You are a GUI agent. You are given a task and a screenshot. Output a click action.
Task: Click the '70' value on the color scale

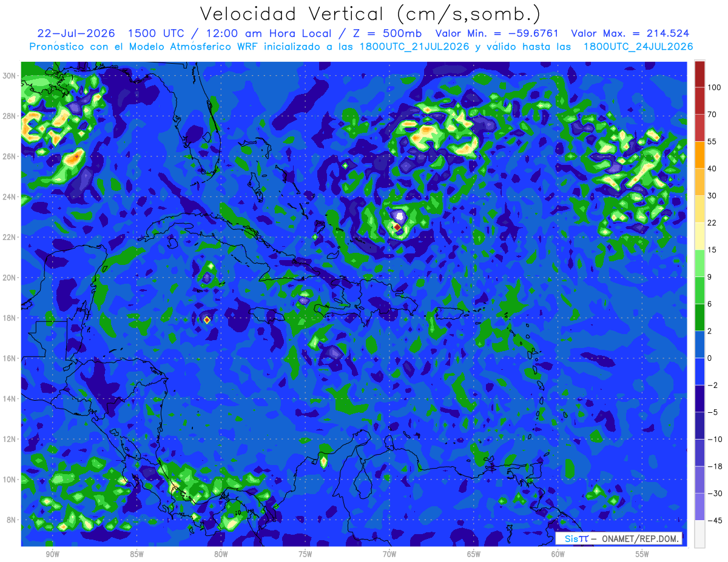[712, 115]
